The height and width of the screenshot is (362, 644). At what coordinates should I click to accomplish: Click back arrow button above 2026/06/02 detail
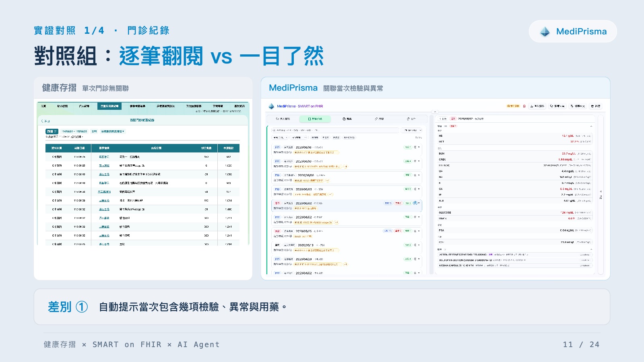pos(443,119)
